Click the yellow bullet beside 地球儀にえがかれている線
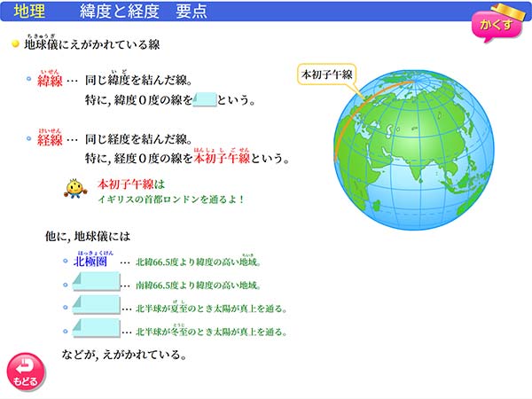The image size is (532, 399). point(15,43)
